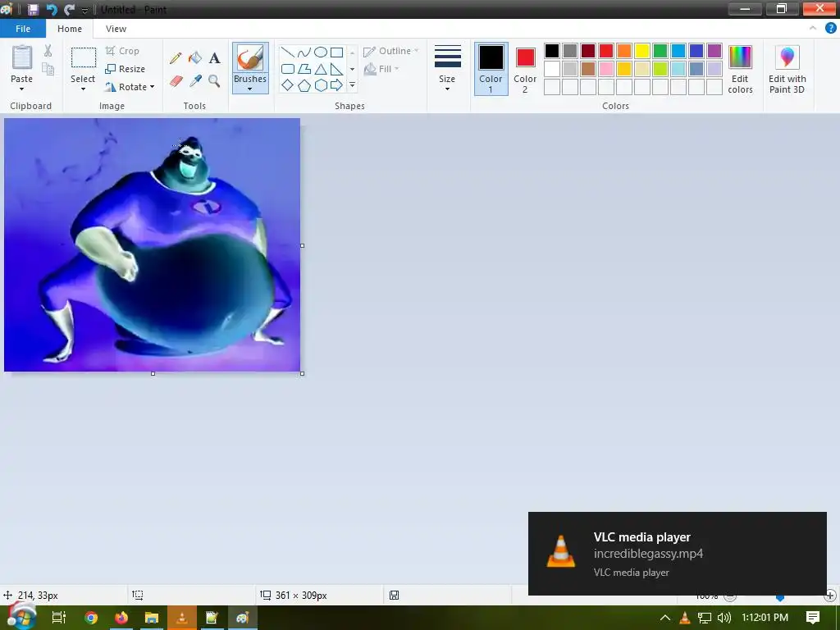Click the Edit colors button
Viewport: 840px width, 630px height.
740,70
